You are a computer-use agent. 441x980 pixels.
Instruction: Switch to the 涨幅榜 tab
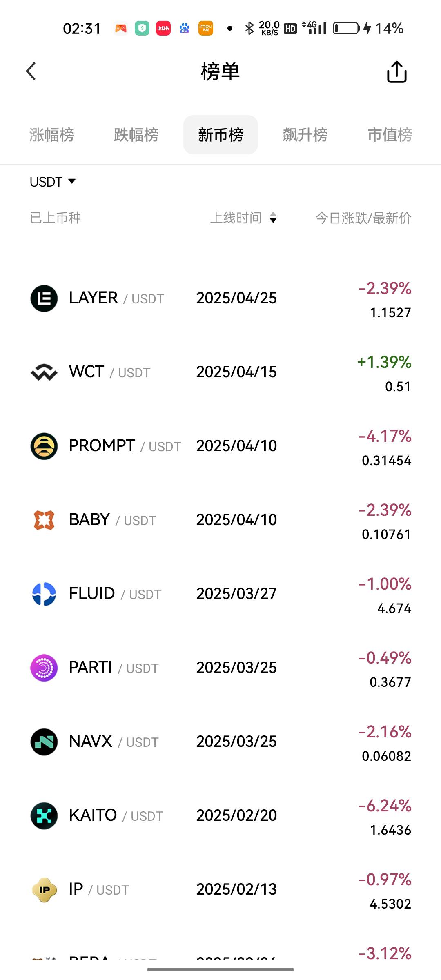(52, 135)
